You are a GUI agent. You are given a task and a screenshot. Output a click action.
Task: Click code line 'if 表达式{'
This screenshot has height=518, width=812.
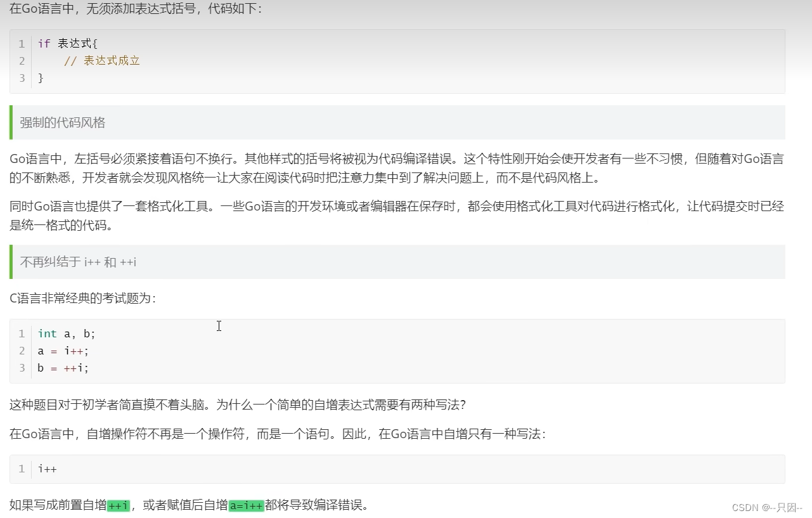(68, 44)
